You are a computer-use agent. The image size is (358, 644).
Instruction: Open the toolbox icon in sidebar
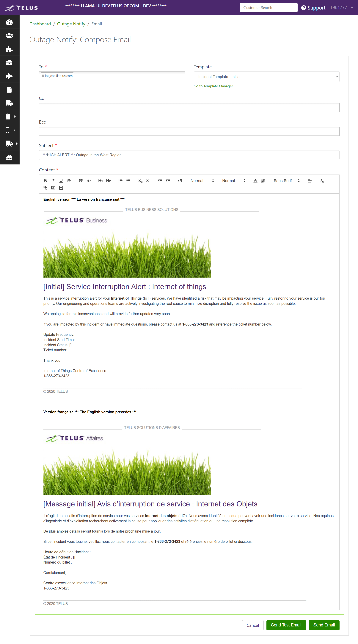(9, 157)
